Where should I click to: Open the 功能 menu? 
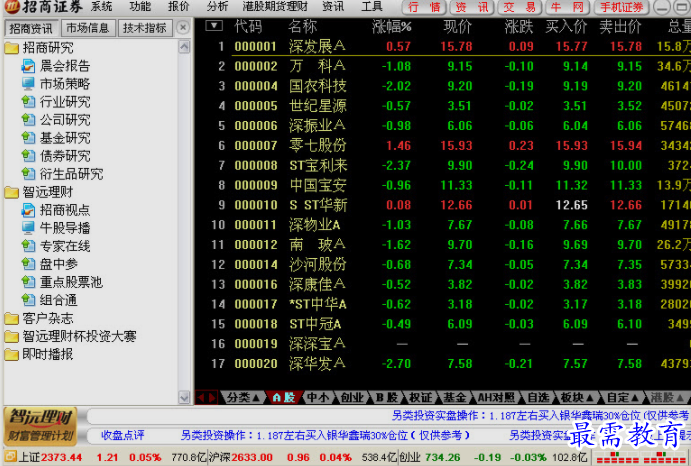point(140,7)
